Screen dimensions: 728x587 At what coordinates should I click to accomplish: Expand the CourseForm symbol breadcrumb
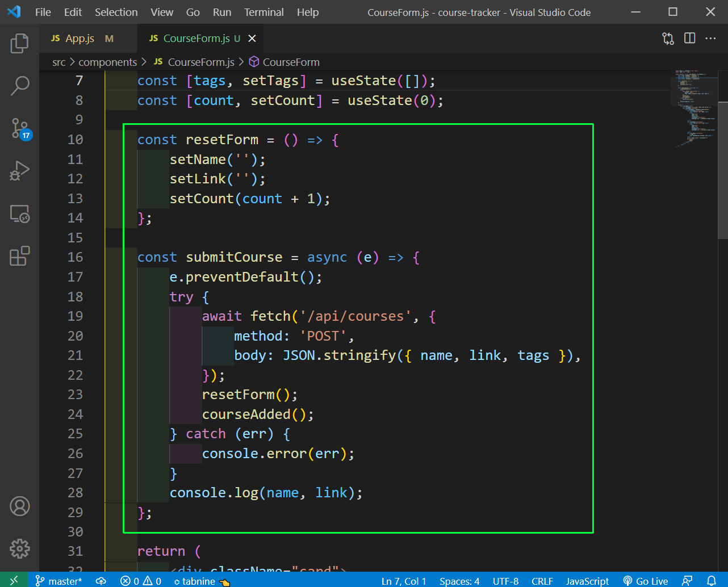click(x=290, y=62)
